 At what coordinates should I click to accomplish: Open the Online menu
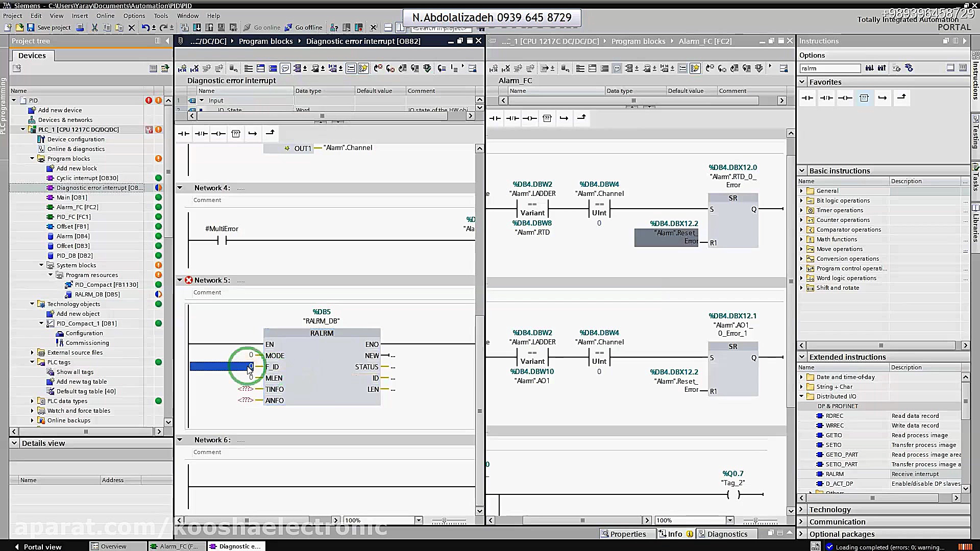(105, 16)
